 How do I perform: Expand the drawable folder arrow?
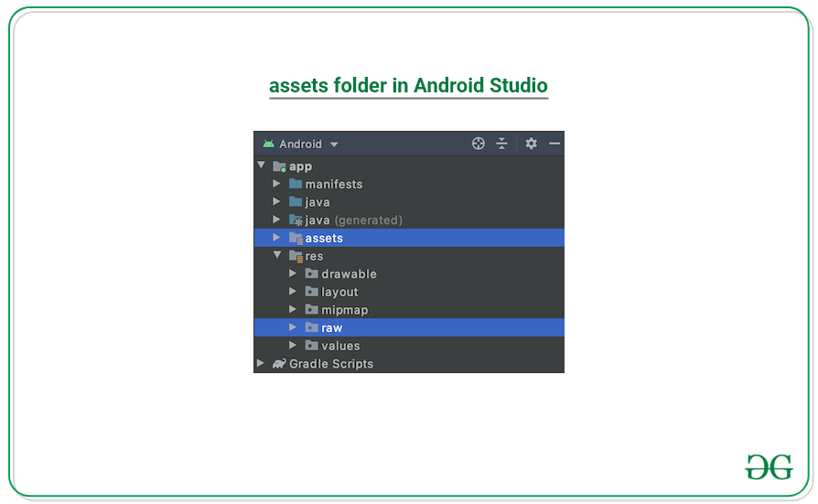click(x=293, y=273)
